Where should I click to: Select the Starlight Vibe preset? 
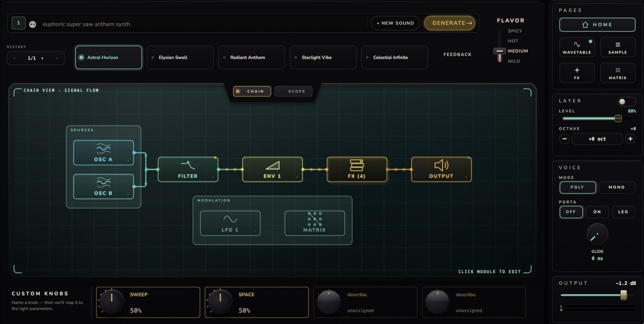tap(323, 58)
